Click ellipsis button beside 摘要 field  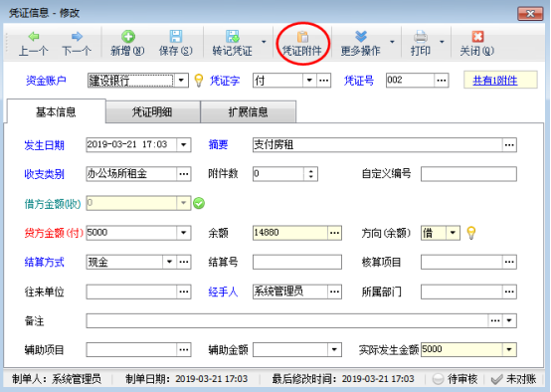pyautogui.click(x=509, y=145)
